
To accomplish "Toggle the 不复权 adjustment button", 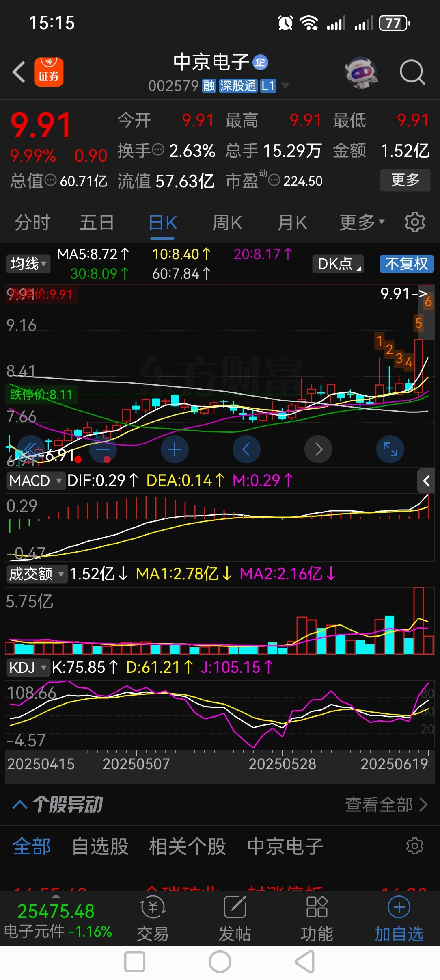I will click(x=407, y=264).
